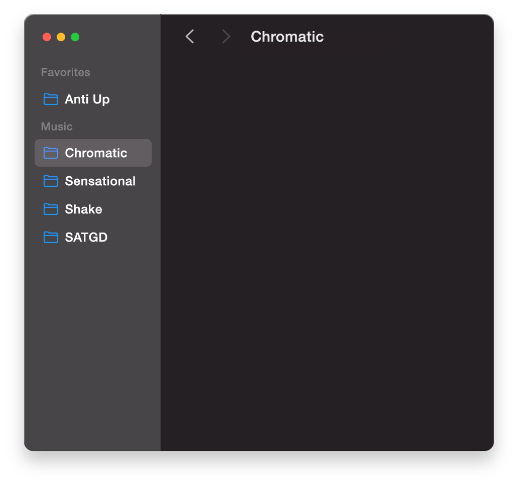Viewport: 518px width, 485px height.
Task: Click the Anti Up folder icon
Action: 51,99
